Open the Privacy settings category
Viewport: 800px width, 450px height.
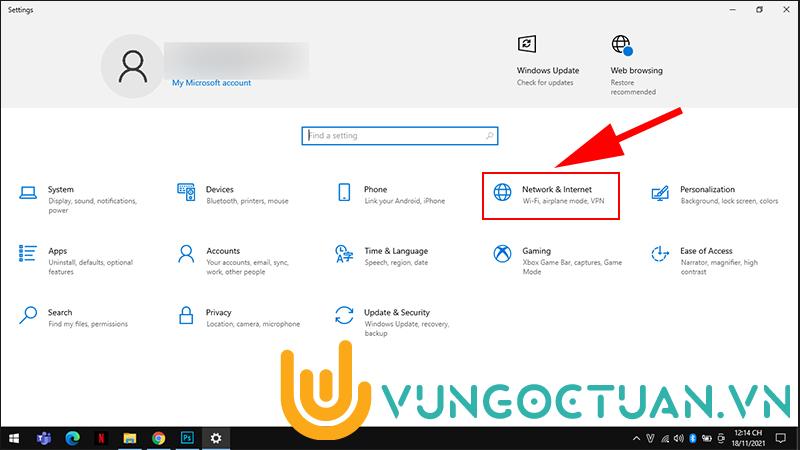238,317
